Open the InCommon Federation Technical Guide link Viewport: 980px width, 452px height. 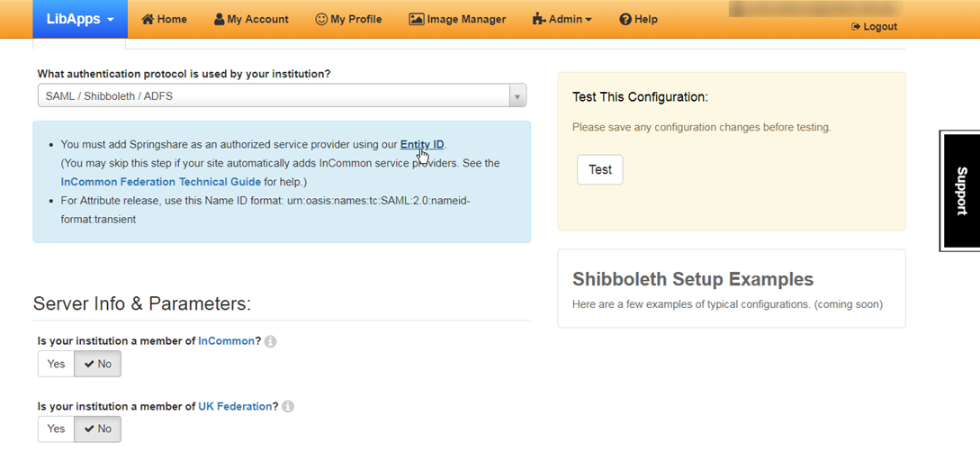click(160, 182)
